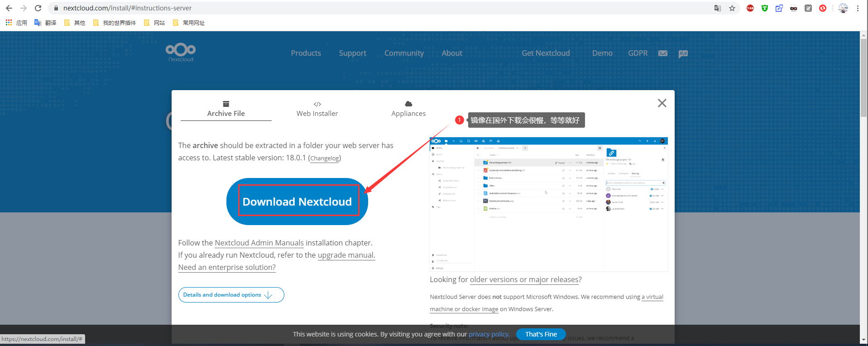Open Chrome's three-dot menu
Image resolution: width=868 pixels, height=346 pixels.
pyautogui.click(x=858, y=8)
